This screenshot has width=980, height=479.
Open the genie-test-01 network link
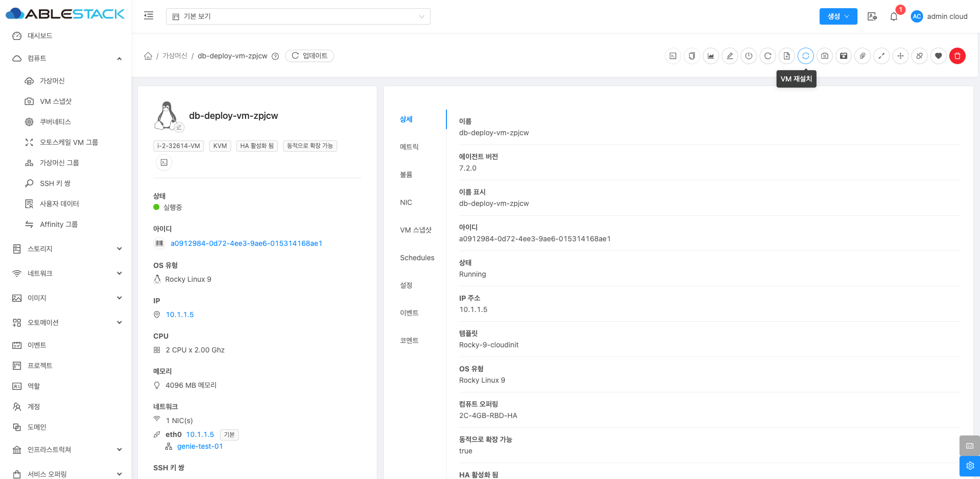coord(200,446)
